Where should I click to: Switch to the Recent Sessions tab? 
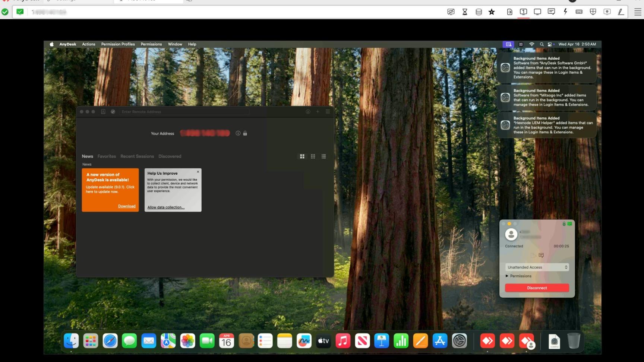pos(137,156)
